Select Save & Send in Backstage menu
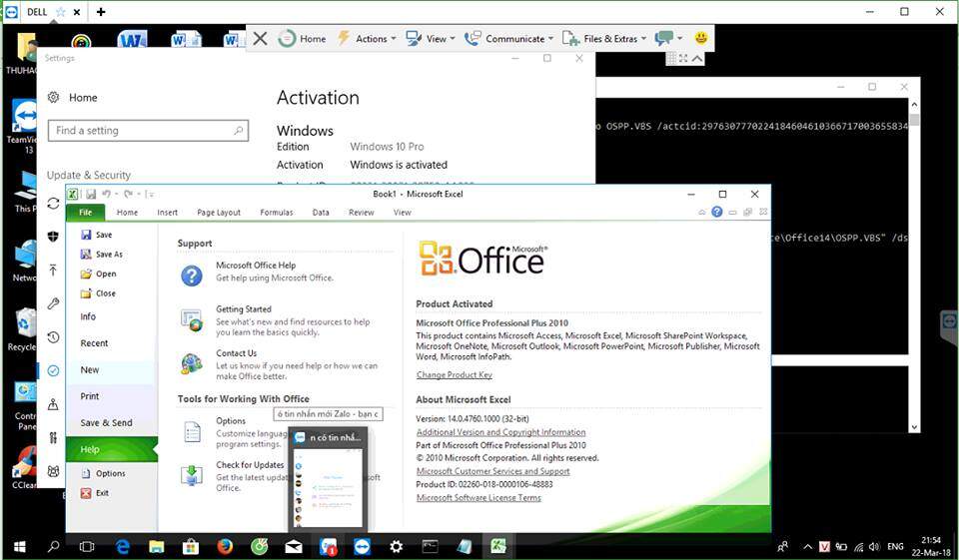This screenshot has width=959, height=560. pyautogui.click(x=106, y=422)
